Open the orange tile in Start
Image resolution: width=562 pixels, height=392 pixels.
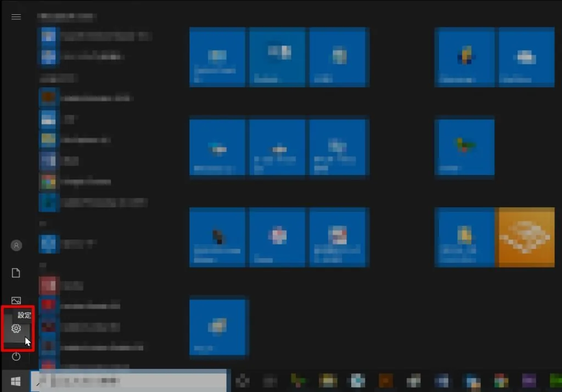click(x=525, y=237)
